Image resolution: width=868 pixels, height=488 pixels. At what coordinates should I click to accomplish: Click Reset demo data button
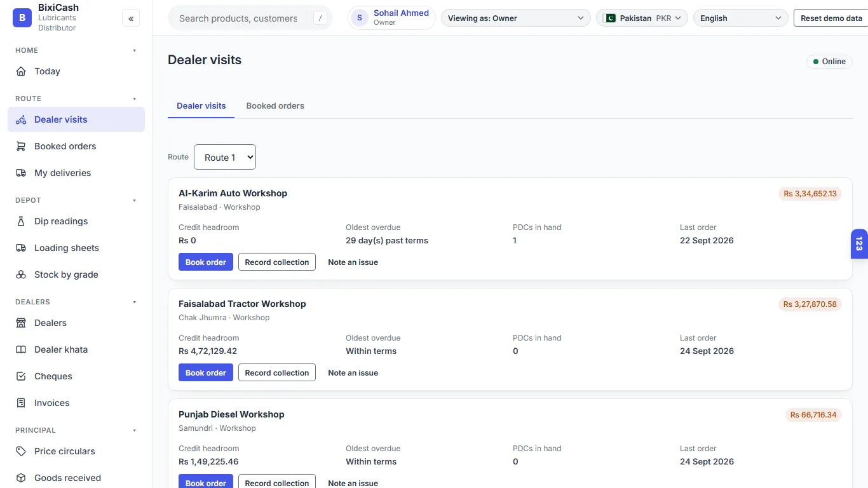831,18
